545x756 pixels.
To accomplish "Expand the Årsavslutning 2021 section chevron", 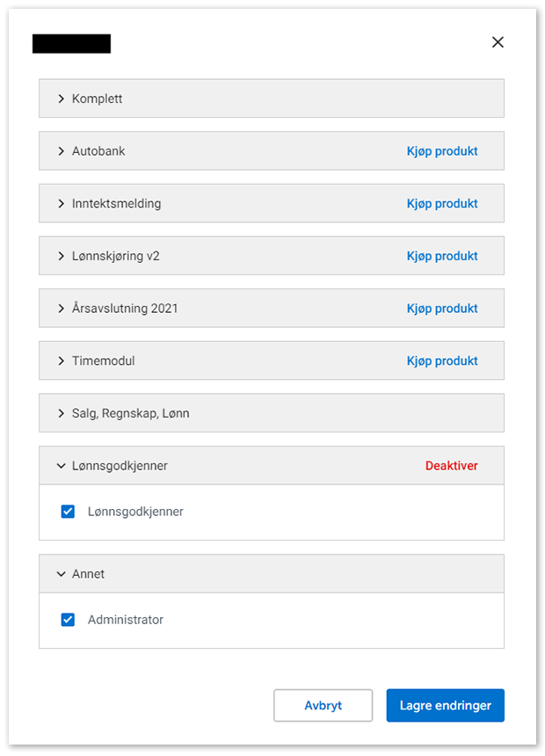I will [62, 309].
